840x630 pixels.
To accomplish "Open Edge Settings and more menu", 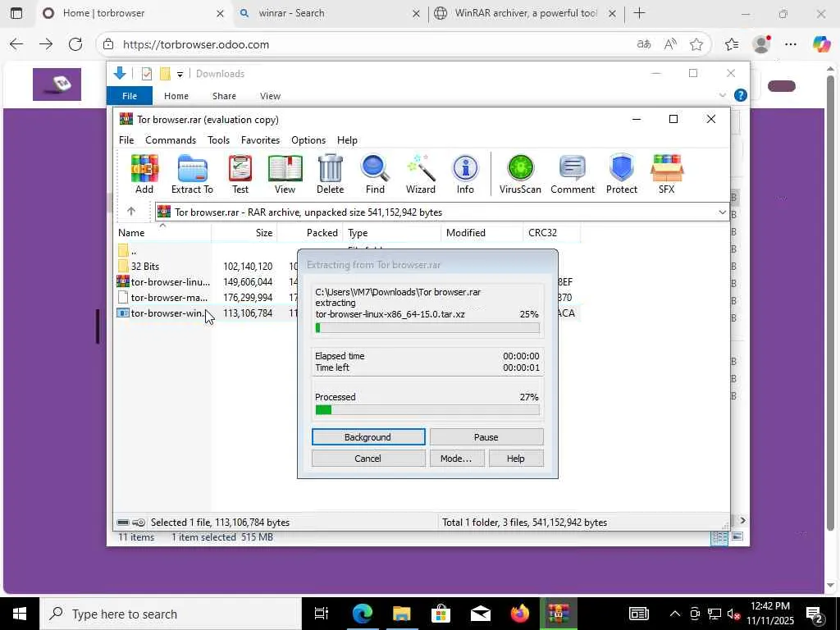I will coord(791,44).
